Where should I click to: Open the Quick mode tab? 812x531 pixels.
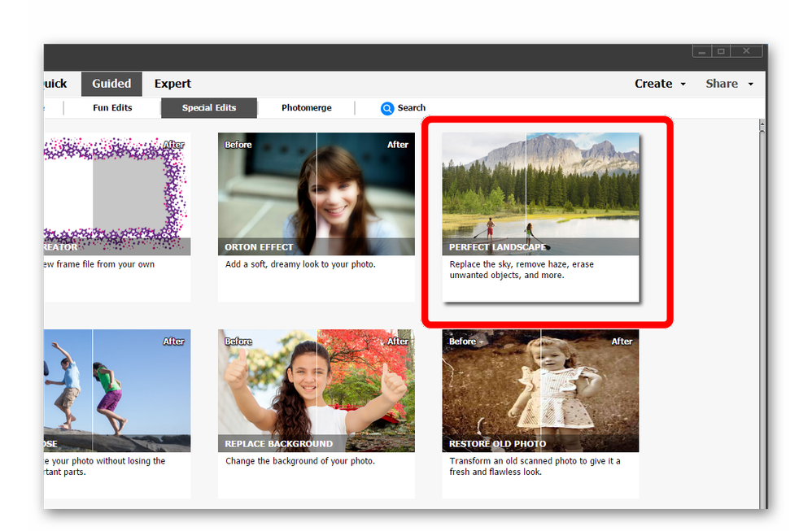click(55, 84)
